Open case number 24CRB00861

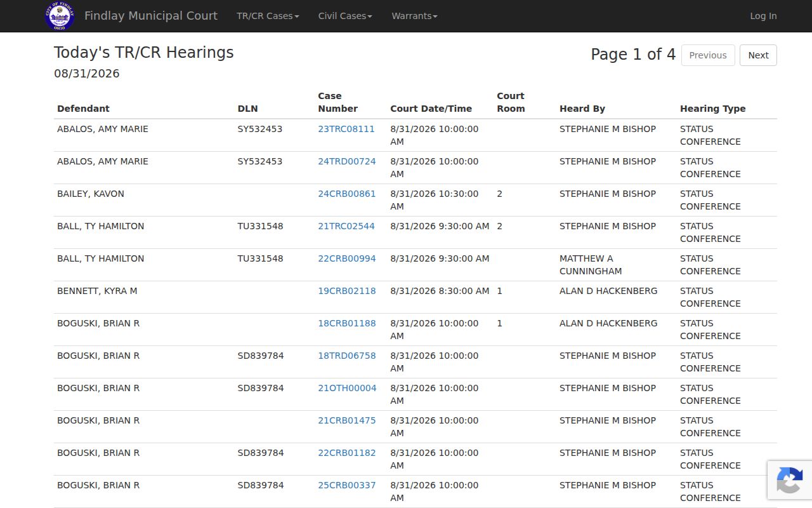pyautogui.click(x=347, y=194)
